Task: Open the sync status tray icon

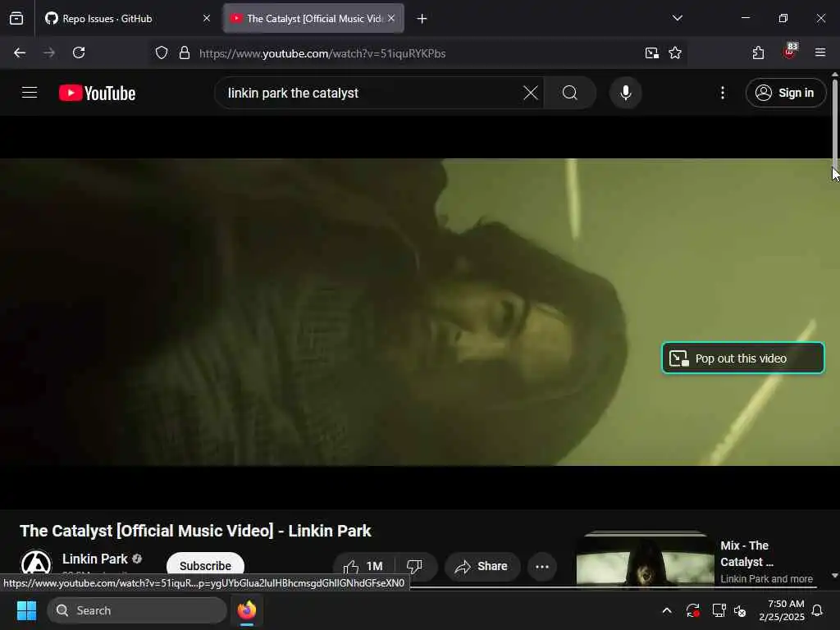Action: click(692, 610)
